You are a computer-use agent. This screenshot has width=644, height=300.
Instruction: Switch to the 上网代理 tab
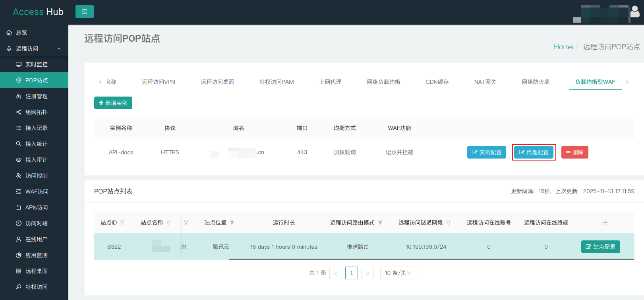tap(331, 82)
